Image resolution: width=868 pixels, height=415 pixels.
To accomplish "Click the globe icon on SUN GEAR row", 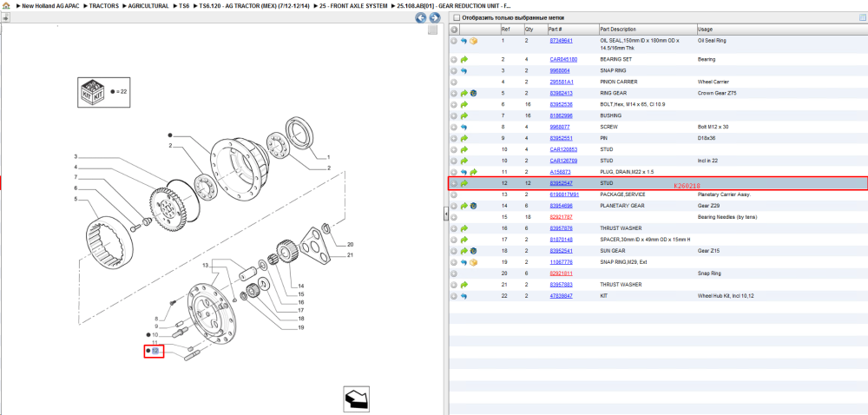I will (473, 251).
